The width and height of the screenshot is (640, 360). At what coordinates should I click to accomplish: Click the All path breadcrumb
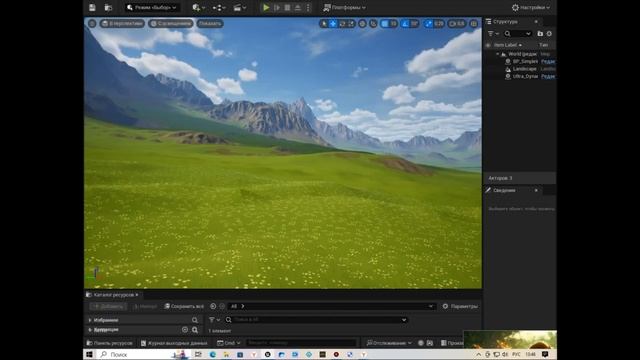(234, 306)
